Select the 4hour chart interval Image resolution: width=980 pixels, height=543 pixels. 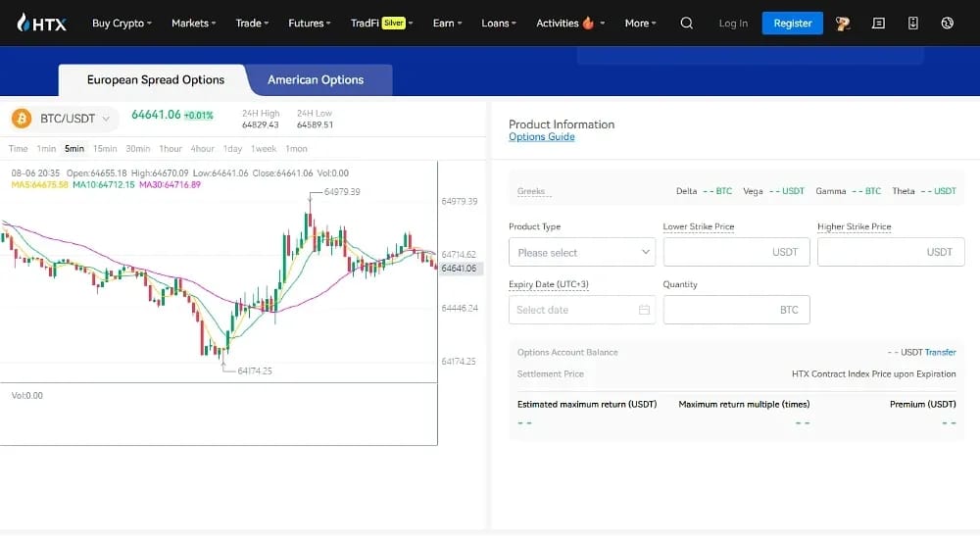pyautogui.click(x=203, y=149)
